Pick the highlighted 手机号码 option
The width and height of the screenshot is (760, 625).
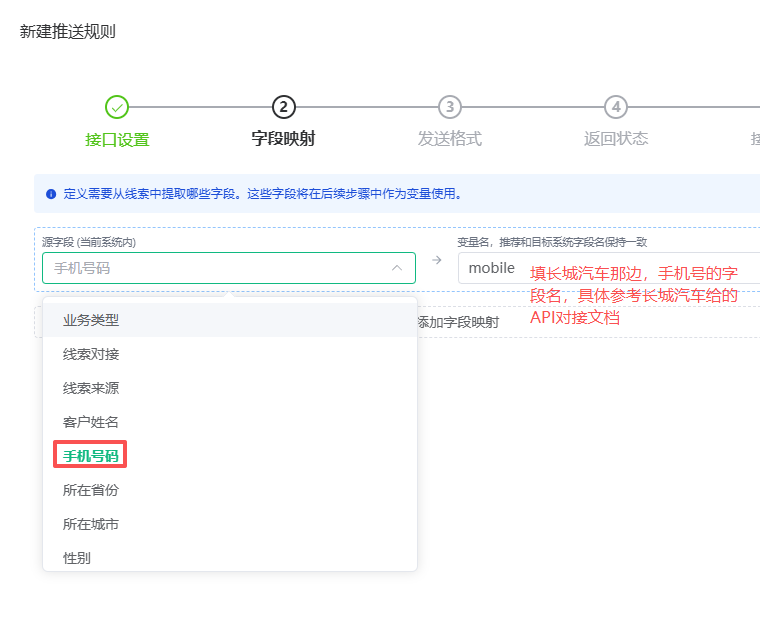point(230,456)
